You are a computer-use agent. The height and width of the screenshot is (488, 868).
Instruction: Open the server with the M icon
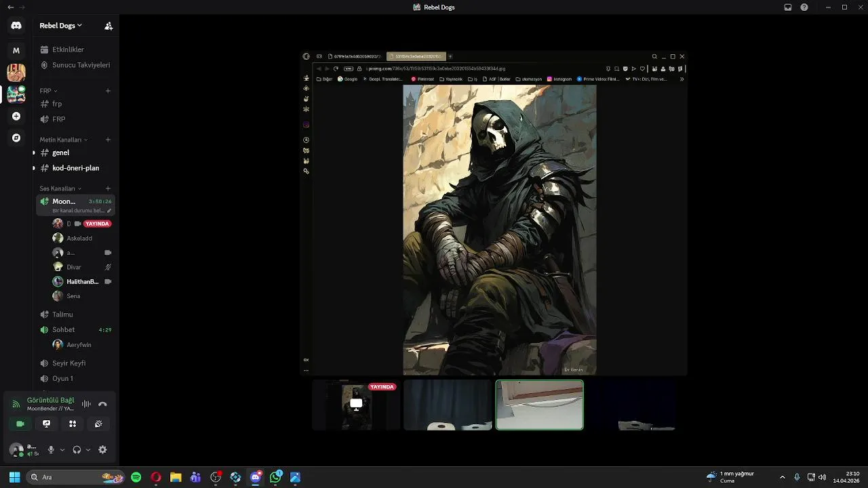16,51
